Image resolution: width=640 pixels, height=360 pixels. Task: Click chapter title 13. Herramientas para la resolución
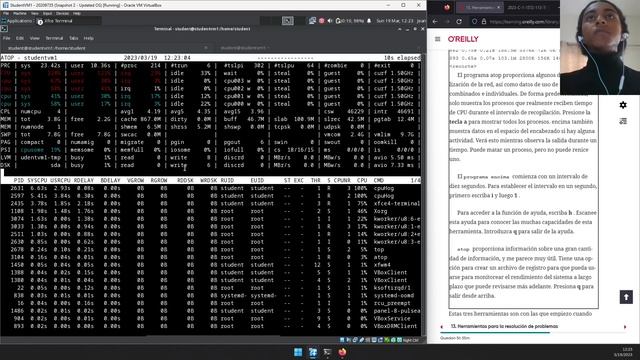coord(504,326)
